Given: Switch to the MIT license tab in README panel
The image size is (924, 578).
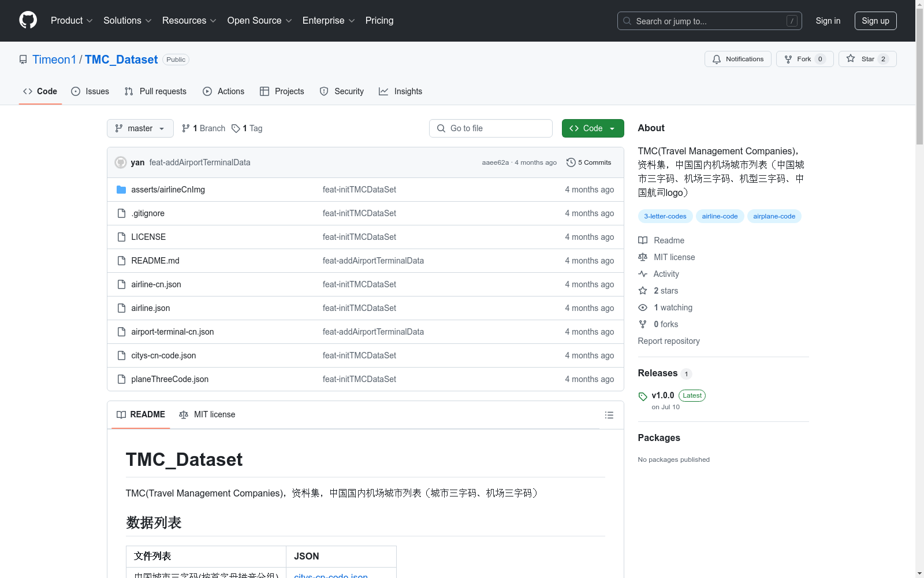Looking at the screenshot, I should 207,414.
